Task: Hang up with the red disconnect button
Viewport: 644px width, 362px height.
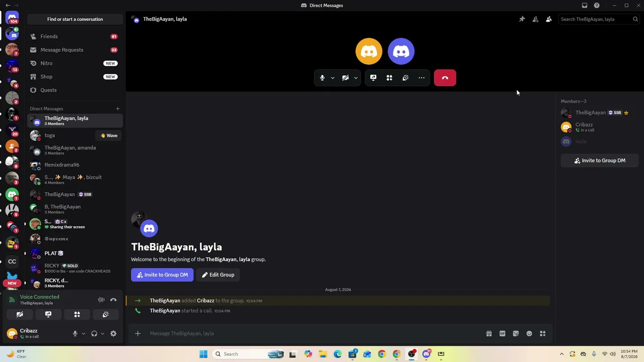Action: click(445, 78)
